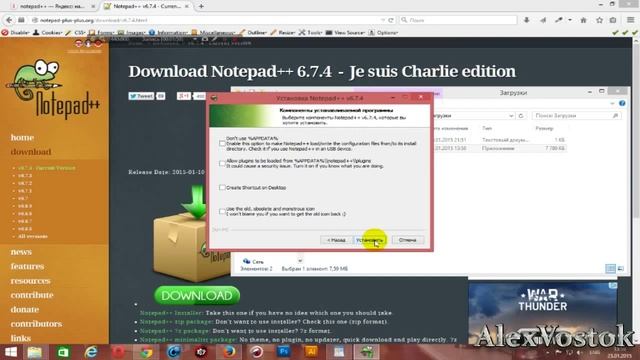The height and width of the screenshot is (360, 640).
Task: Open the "contribute" sidebar link
Action: pos(32,295)
